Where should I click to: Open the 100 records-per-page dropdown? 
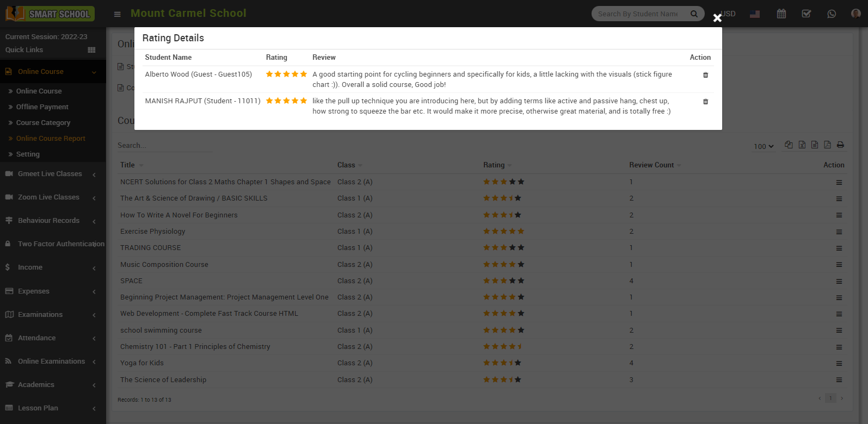click(x=763, y=146)
